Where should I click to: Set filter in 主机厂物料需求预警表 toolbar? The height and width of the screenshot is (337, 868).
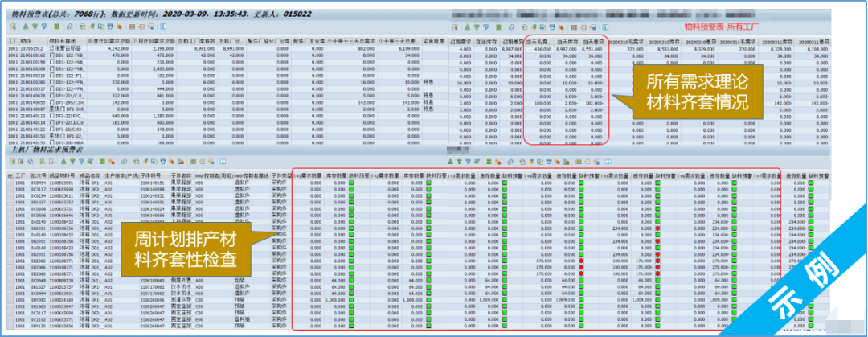click(81, 162)
